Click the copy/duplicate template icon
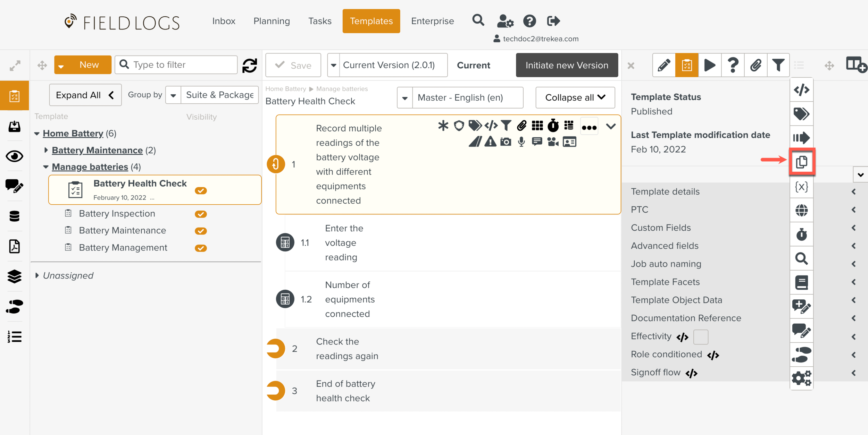The image size is (868, 435). click(801, 162)
